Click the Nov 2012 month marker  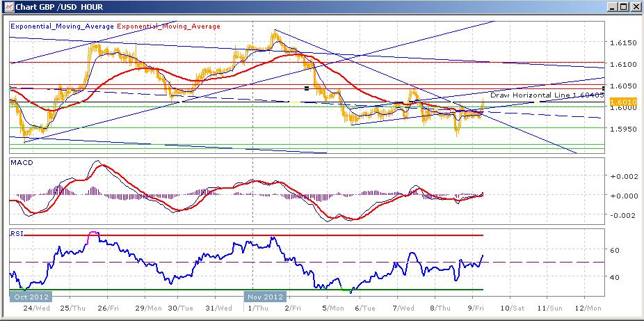click(264, 295)
